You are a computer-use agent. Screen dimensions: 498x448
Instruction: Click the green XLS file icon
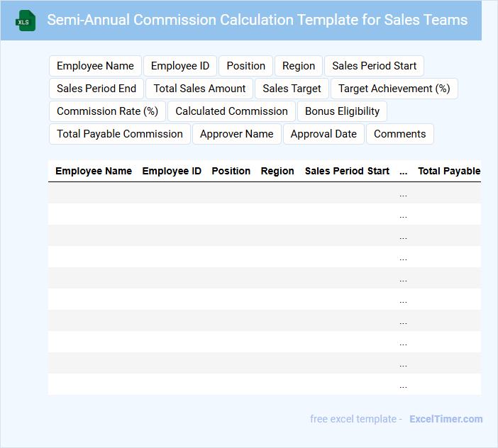pyautogui.click(x=26, y=21)
